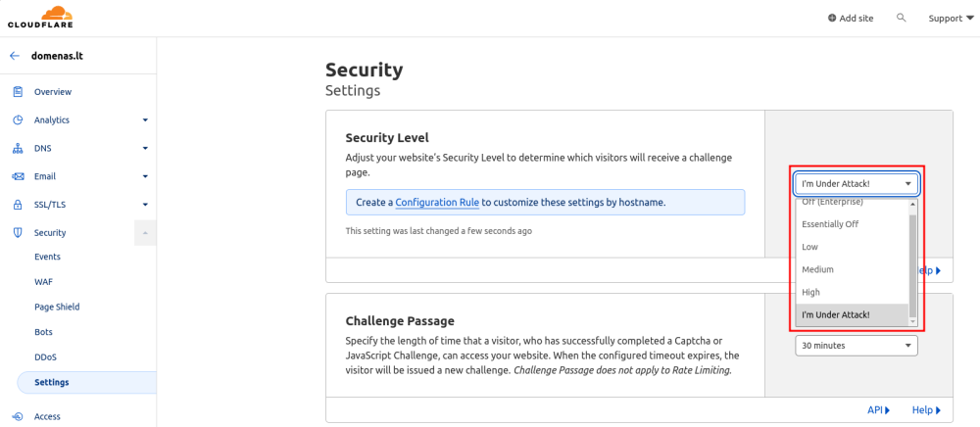Click the back arrow beside domenas.lt

pos(15,56)
